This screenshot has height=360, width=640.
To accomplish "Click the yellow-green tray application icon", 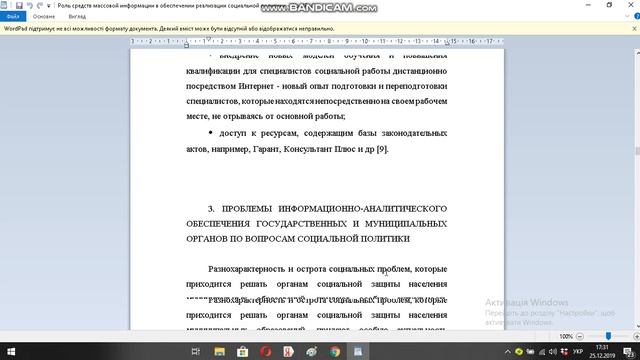I will (x=519, y=351).
